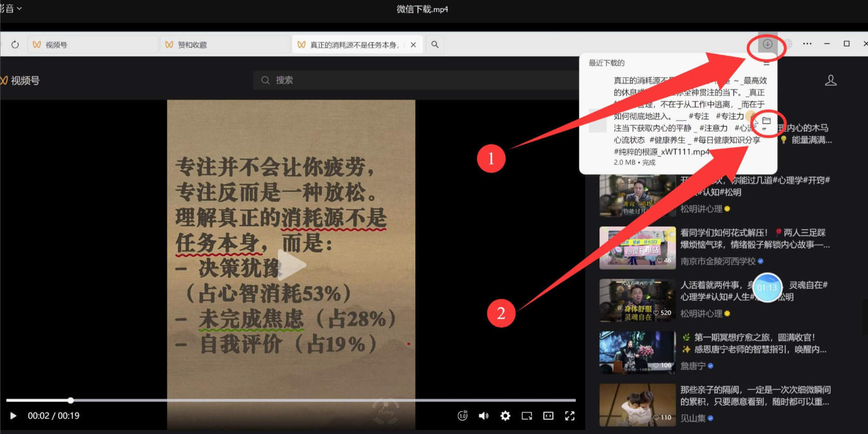
Task: Click the folder icon beside the downloaded file
Action: [x=766, y=121]
